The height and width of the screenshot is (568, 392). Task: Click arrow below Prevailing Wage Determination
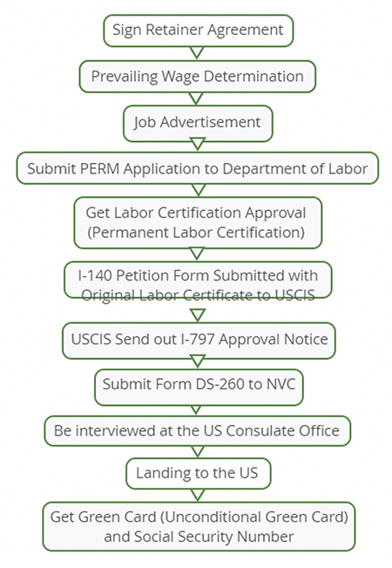coord(196,98)
